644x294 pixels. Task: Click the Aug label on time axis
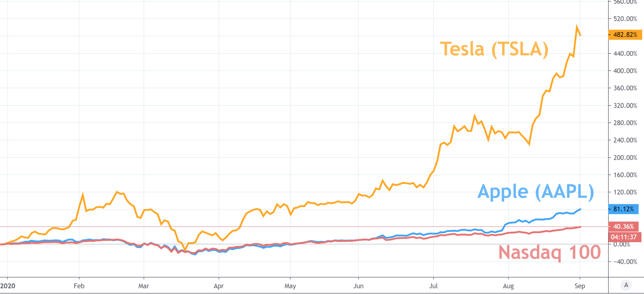(508, 286)
